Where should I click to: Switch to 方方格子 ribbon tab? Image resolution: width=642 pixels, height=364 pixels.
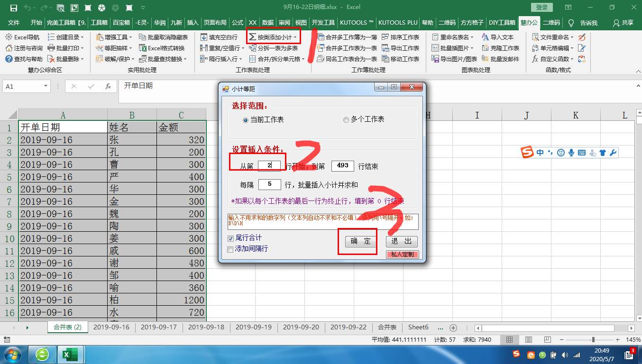472,23
